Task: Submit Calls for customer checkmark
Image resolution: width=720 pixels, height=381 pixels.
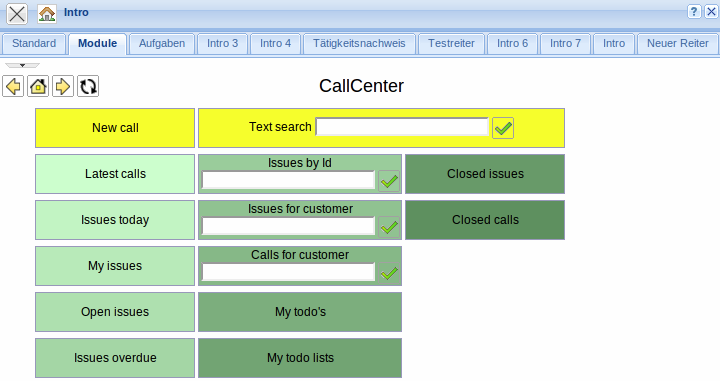Action: point(389,273)
